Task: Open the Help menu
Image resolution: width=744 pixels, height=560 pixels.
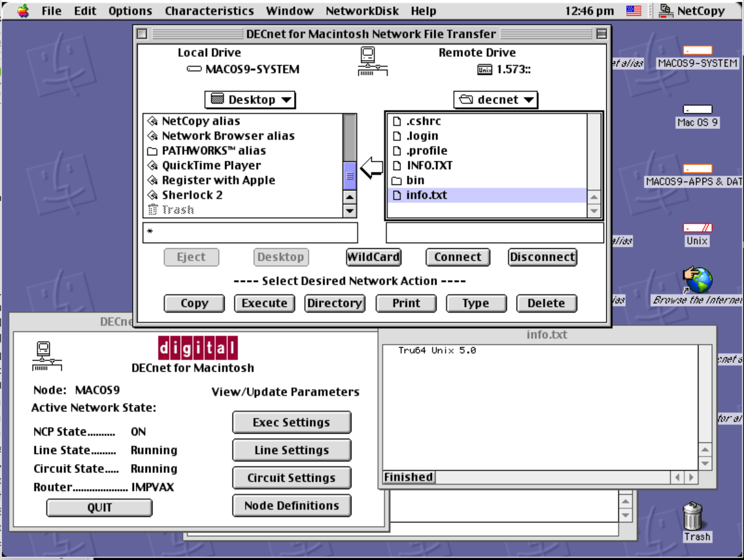Action: pyautogui.click(x=423, y=11)
